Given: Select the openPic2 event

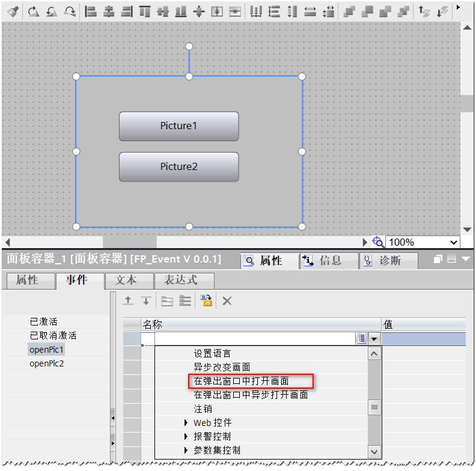Looking at the screenshot, I should coord(46,363).
